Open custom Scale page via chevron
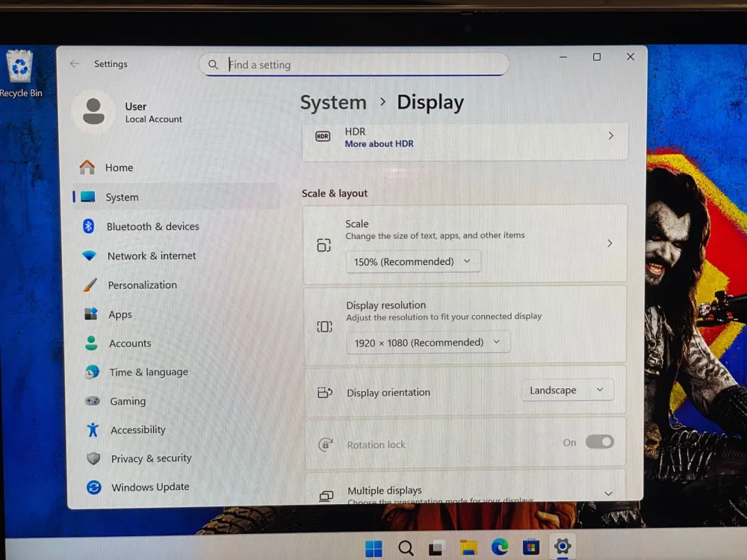 click(x=610, y=243)
